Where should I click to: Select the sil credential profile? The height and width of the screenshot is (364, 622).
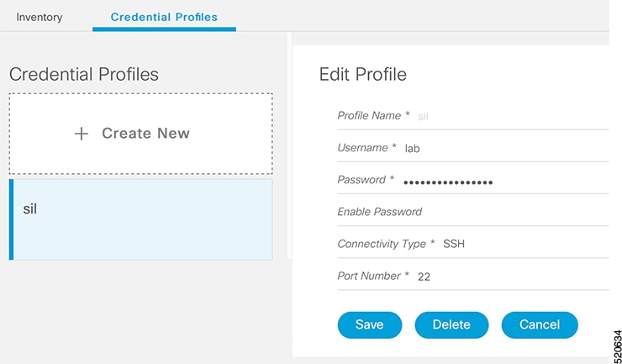click(x=141, y=219)
